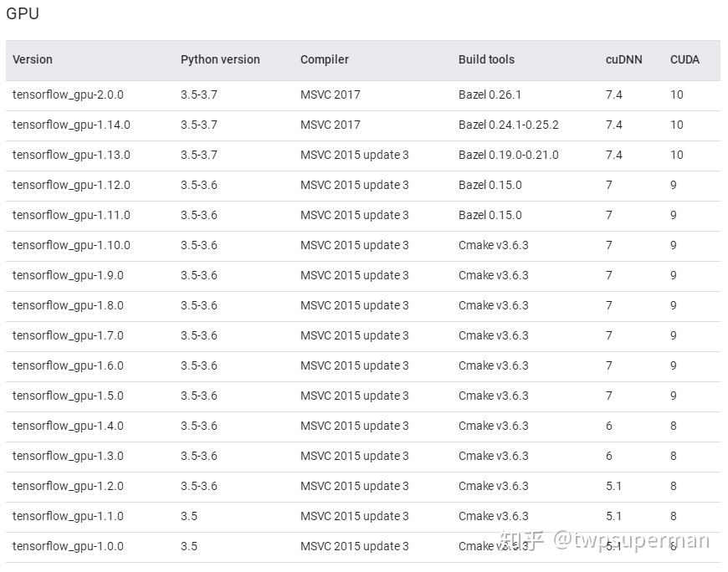
Task: Click cuDNN 6 in tensorflow_gpu-1.4.0 row
Action: [608, 426]
